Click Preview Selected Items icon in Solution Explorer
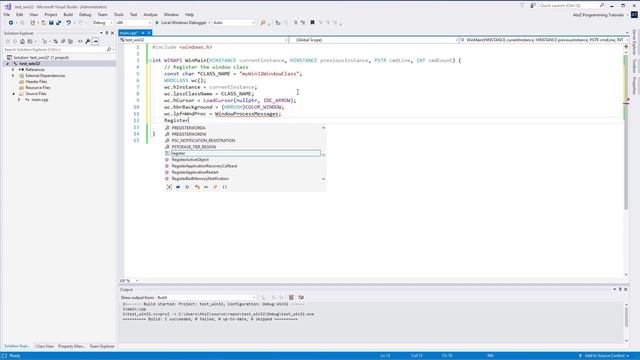The height and width of the screenshot is (360, 640). (95, 41)
